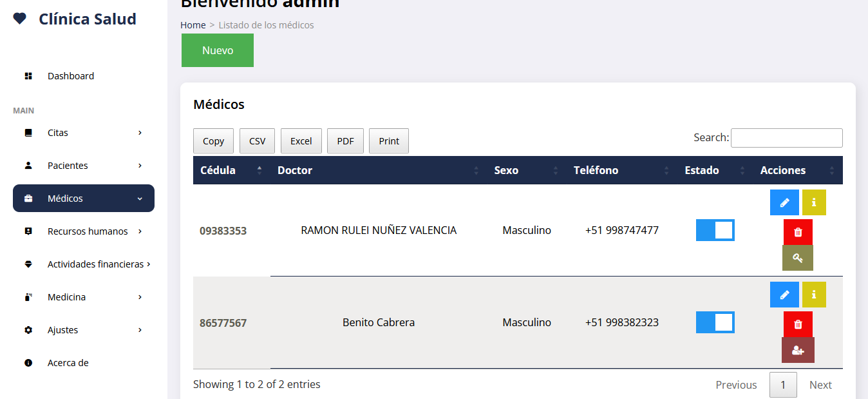Open Acerca de in sidebar
Screen dimensions: 868x399
pos(68,363)
